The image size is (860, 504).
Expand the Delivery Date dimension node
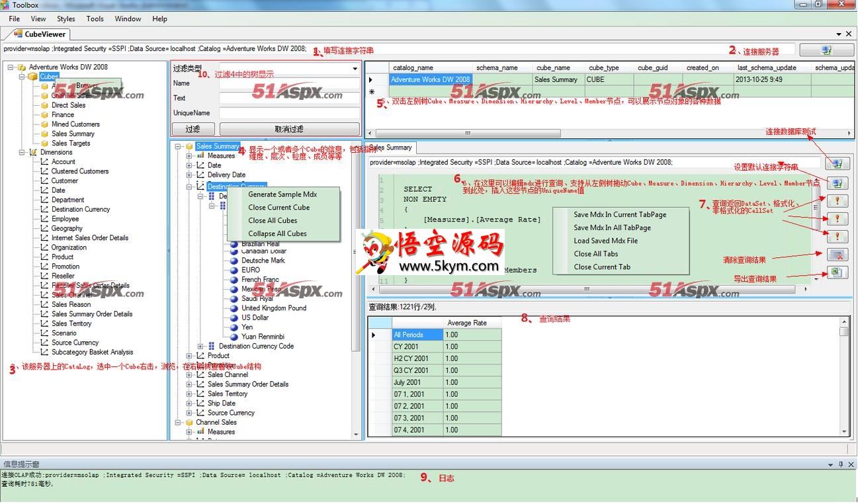pos(189,175)
